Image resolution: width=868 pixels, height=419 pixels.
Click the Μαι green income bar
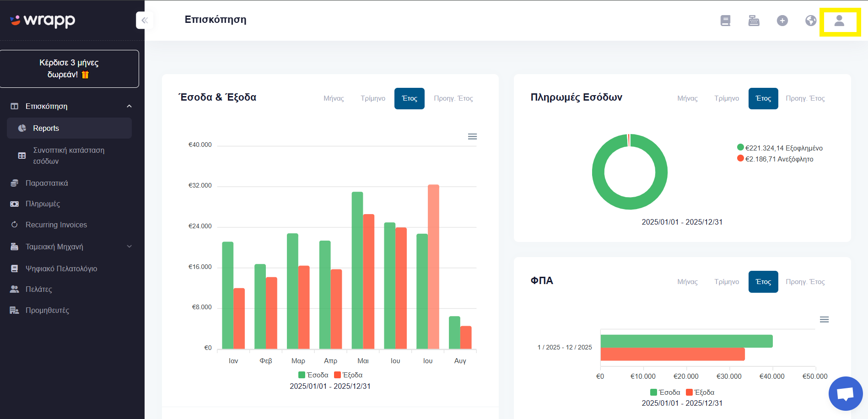(357, 270)
